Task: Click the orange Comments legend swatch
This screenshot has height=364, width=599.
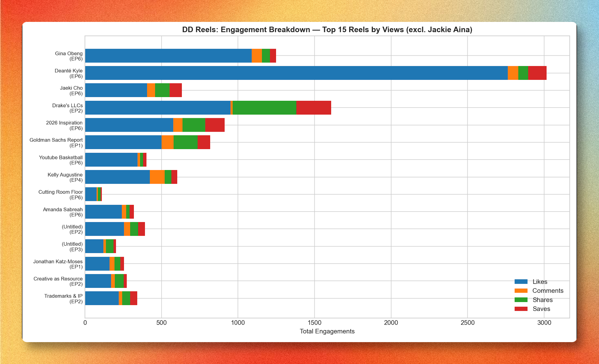Action: [x=521, y=291]
